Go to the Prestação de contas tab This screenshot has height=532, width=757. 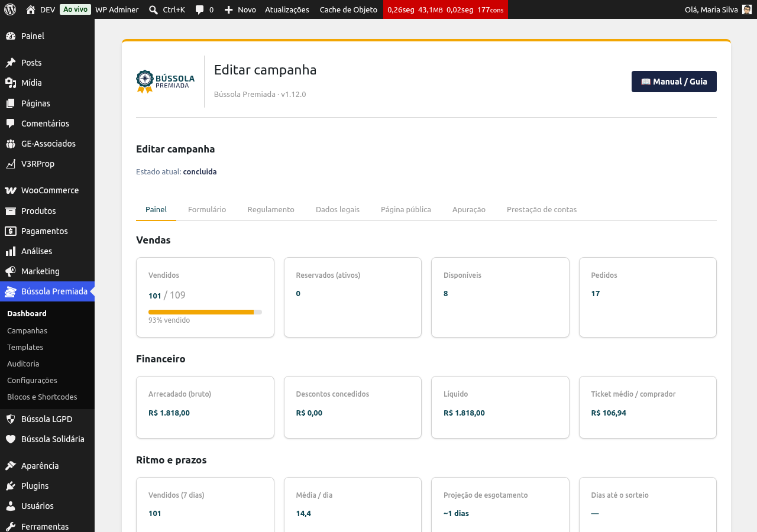(x=542, y=210)
